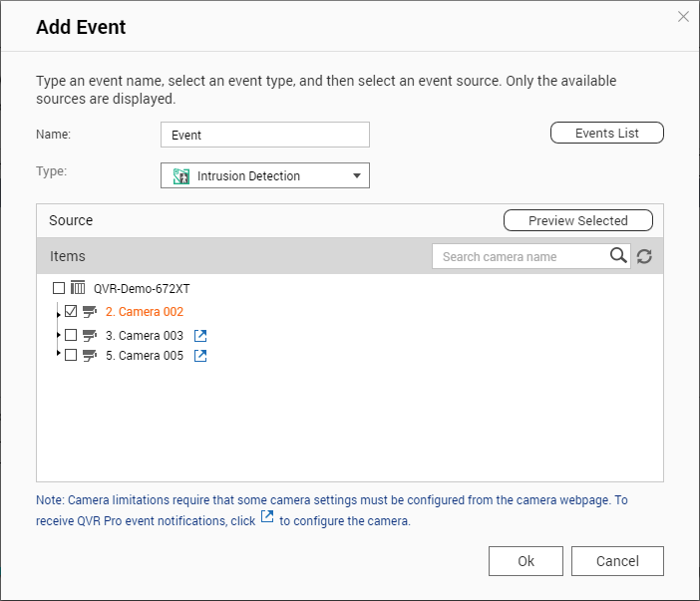Click the search magnifier icon
Image resolution: width=700 pixels, height=601 pixels.
(619, 256)
